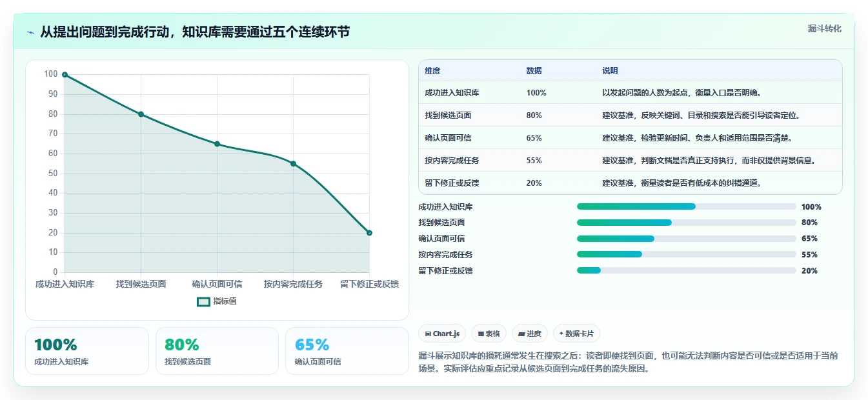Click the 按内容完成任务 progress bar

click(x=686, y=254)
